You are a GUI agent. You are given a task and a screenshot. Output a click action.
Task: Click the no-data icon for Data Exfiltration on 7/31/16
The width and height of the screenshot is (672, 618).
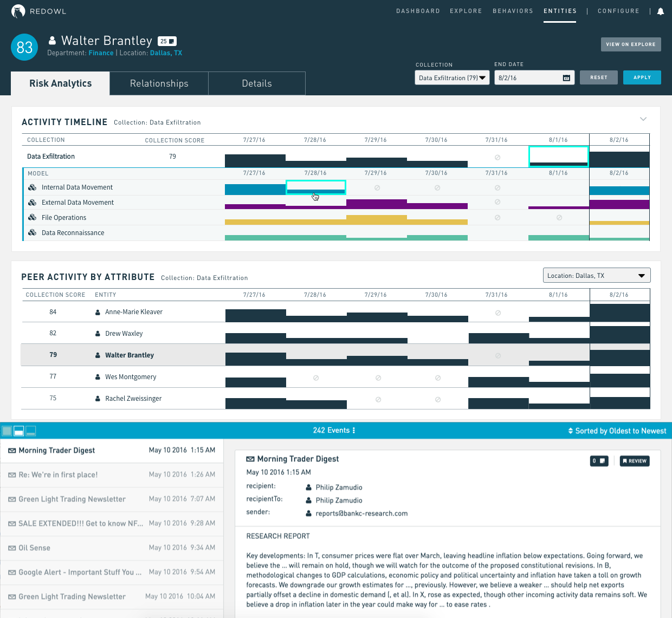[x=497, y=158]
